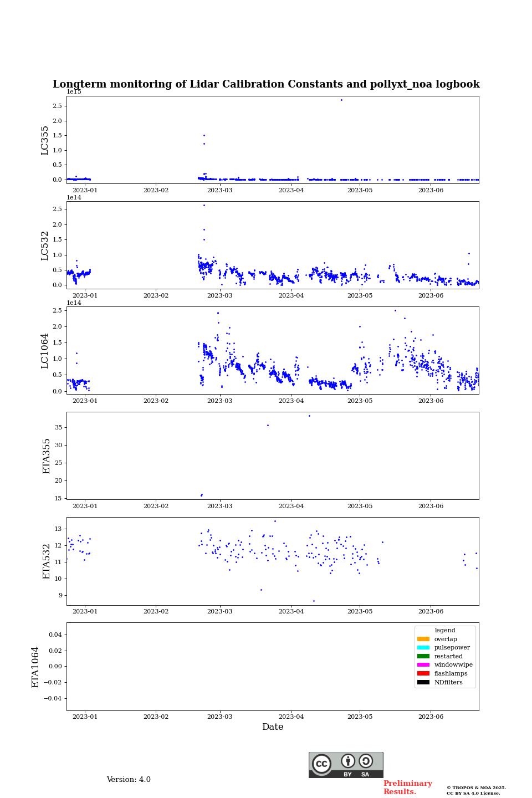Image resolution: width=532 pixels, height=798 pixels.
Task: Click the 2023-04 tick under ETA532 plot
Action: pos(291,611)
